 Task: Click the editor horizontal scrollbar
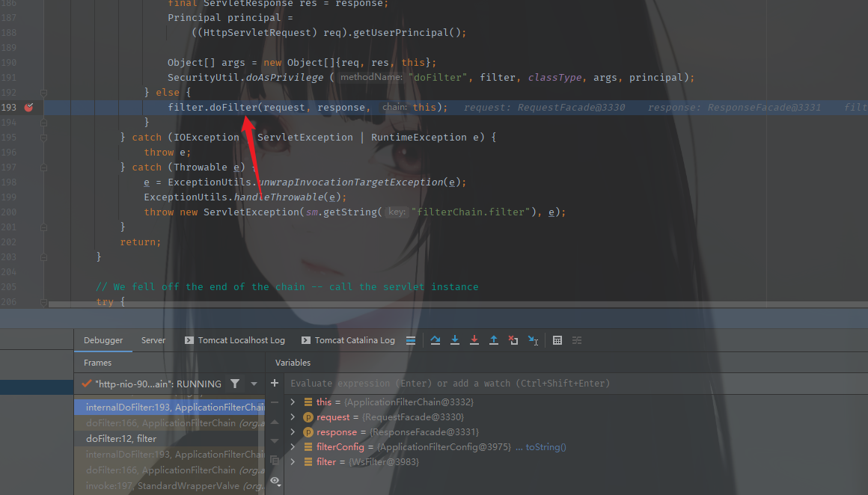(x=457, y=304)
